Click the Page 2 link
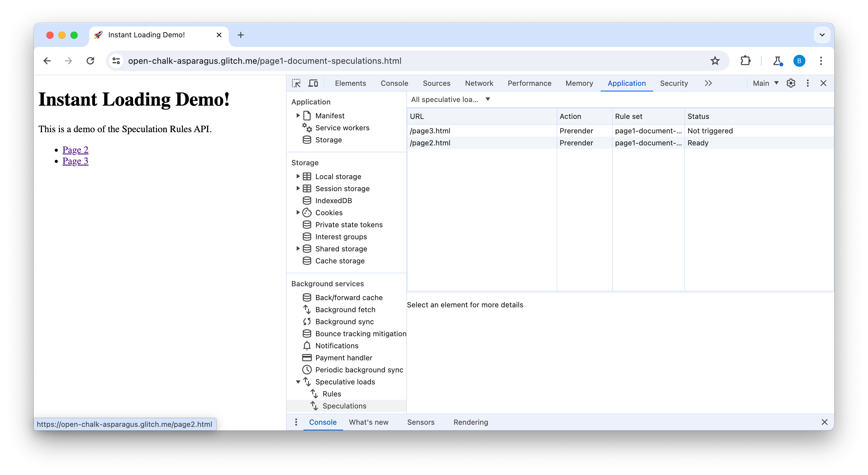Viewport: 868px width, 475px height. [x=75, y=149]
